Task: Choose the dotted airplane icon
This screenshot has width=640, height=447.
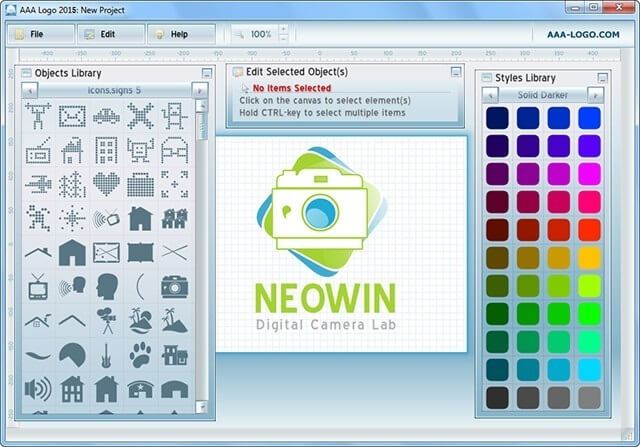Action: [38, 185]
